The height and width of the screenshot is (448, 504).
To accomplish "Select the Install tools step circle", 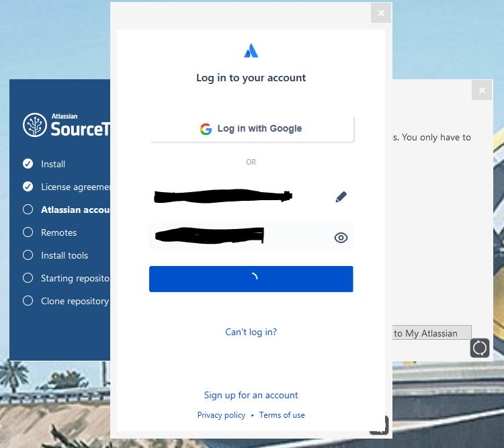I will (x=28, y=255).
